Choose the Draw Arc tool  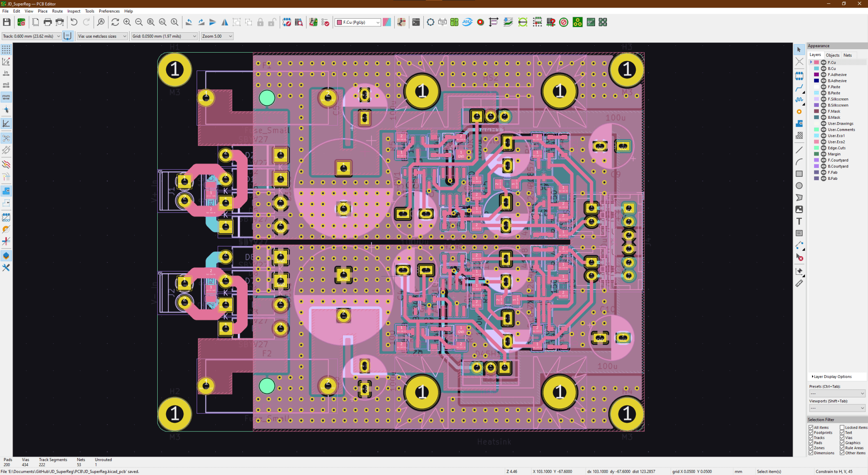point(799,162)
